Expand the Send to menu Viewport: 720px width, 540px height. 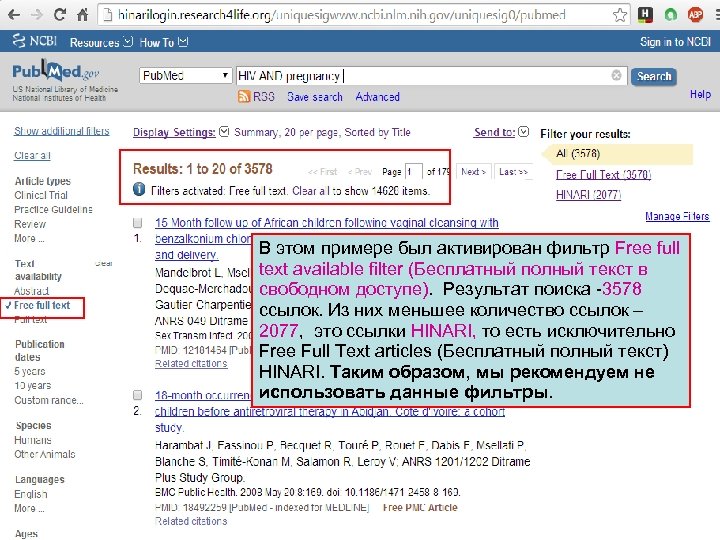(501, 132)
